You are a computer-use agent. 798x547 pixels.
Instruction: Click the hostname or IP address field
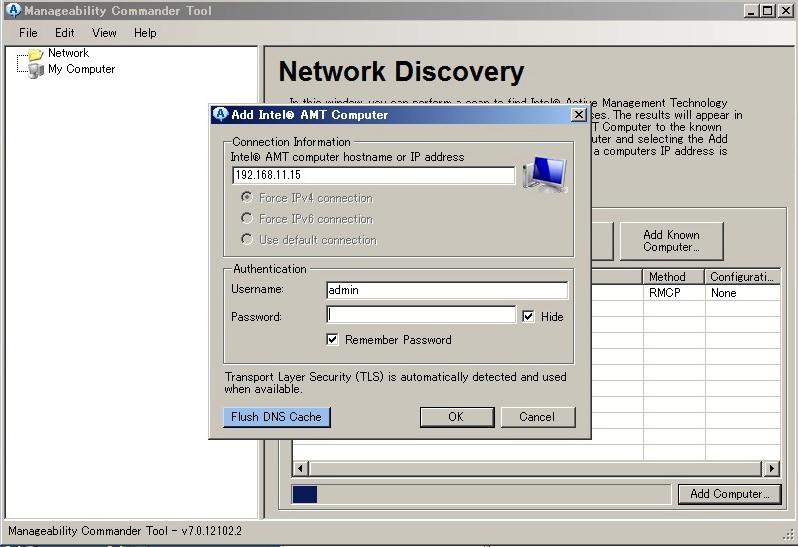coord(374,175)
